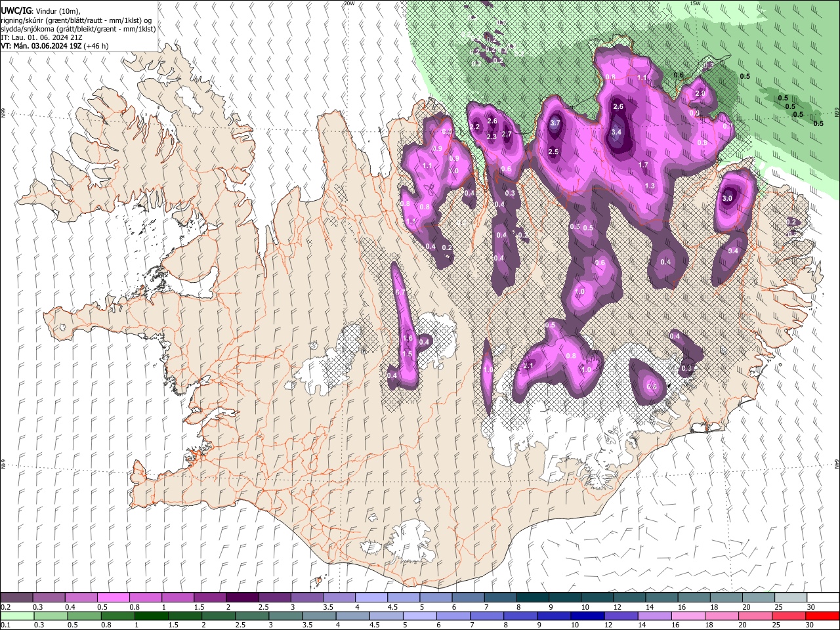Click the 2.7 precipitation label on the map

click(x=506, y=134)
